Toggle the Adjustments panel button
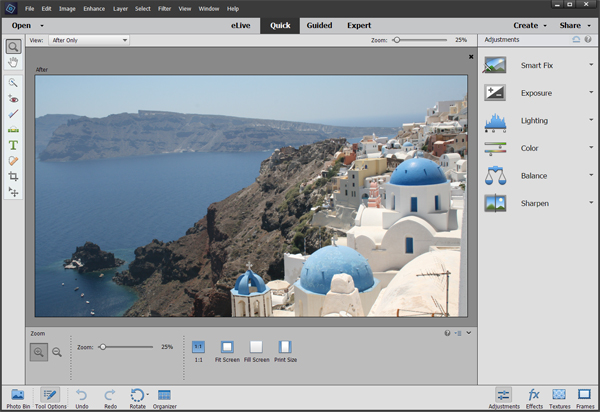 click(x=504, y=398)
